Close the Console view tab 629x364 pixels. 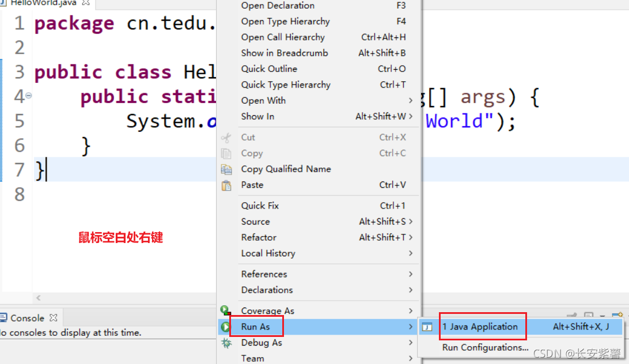tap(54, 317)
